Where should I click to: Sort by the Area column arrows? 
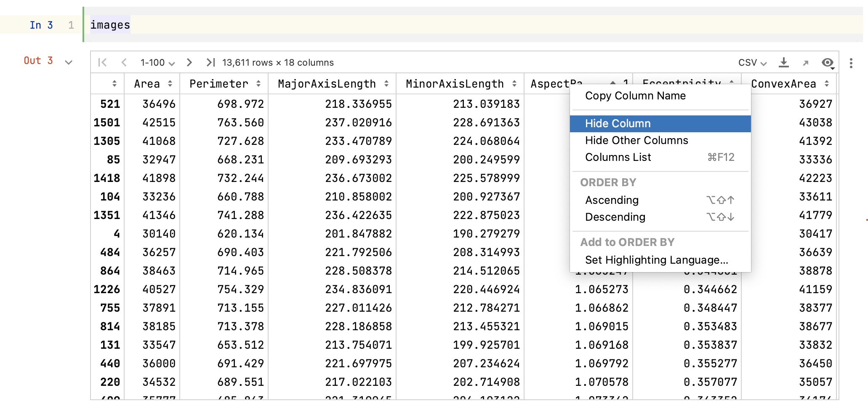pos(170,83)
